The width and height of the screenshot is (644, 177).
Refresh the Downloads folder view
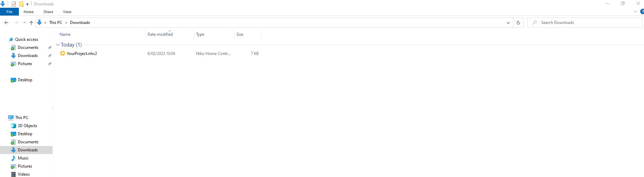coord(518,23)
